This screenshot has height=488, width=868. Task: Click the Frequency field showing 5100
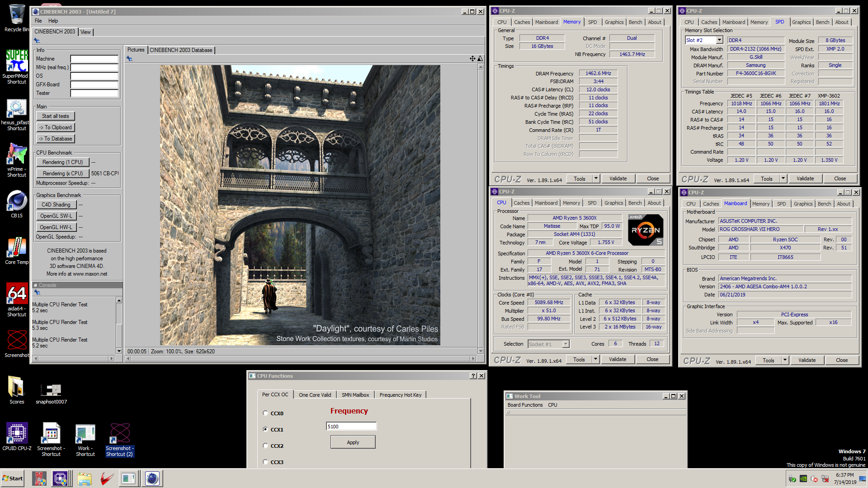pyautogui.click(x=351, y=426)
